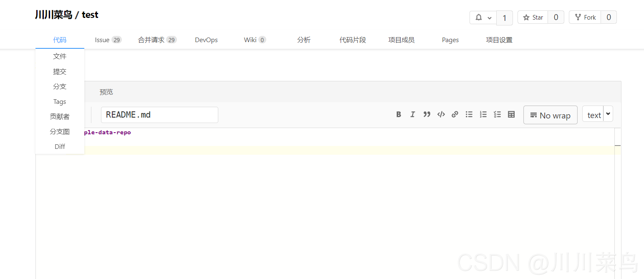Image resolution: width=644 pixels, height=279 pixels.
Task: Fork the test repository
Action: pyautogui.click(x=585, y=18)
